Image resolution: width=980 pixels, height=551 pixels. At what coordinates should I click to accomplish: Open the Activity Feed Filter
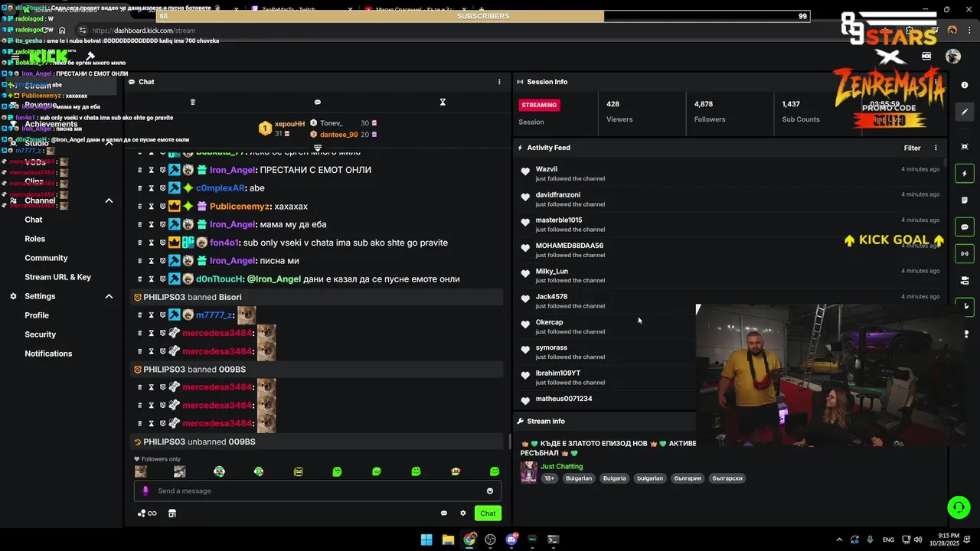tap(912, 148)
